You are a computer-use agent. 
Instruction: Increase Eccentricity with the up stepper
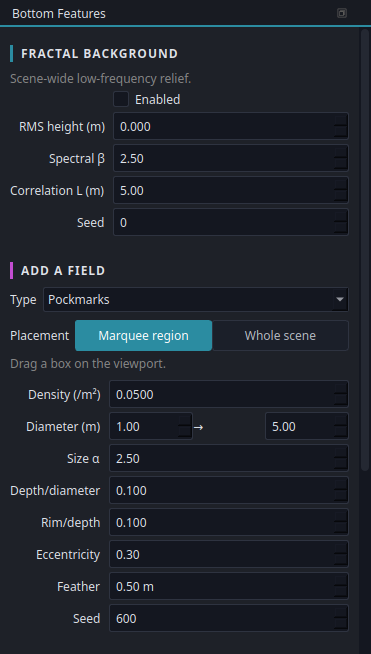tap(341, 548)
